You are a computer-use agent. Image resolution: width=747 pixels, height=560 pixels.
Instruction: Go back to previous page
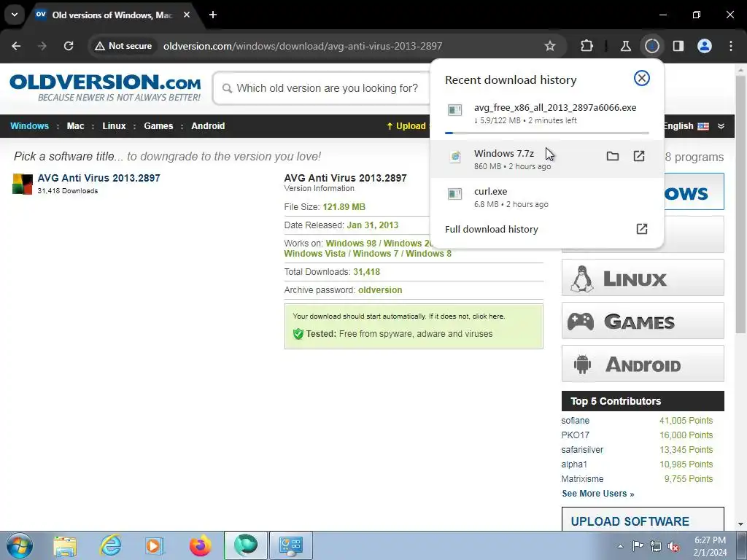pos(16,46)
